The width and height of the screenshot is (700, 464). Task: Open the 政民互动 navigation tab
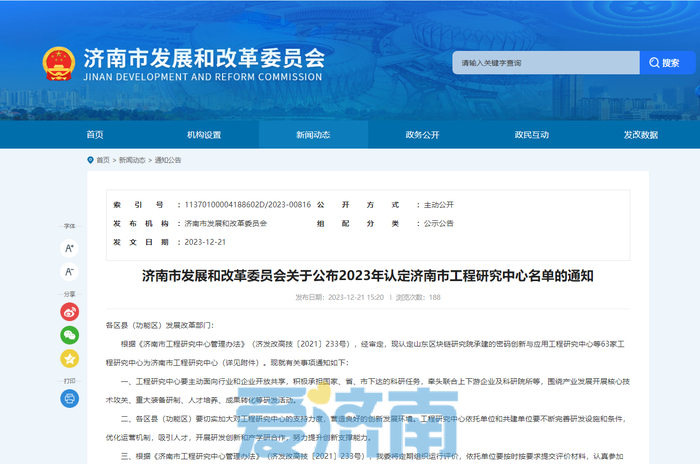coord(532,134)
